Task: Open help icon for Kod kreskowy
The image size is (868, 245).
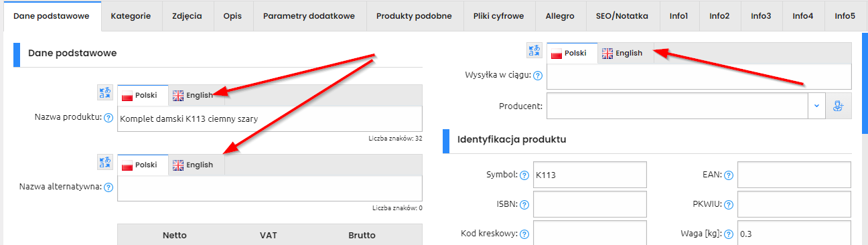Action: point(524,234)
